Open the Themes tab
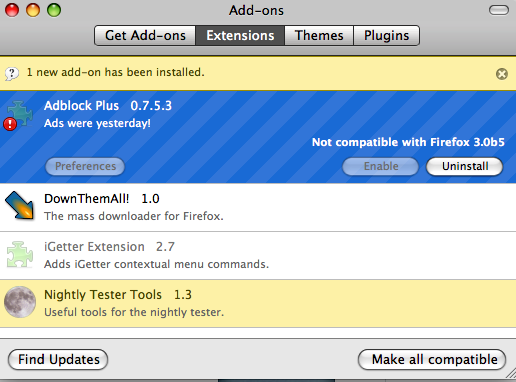The image size is (516, 382). coord(319,35)
